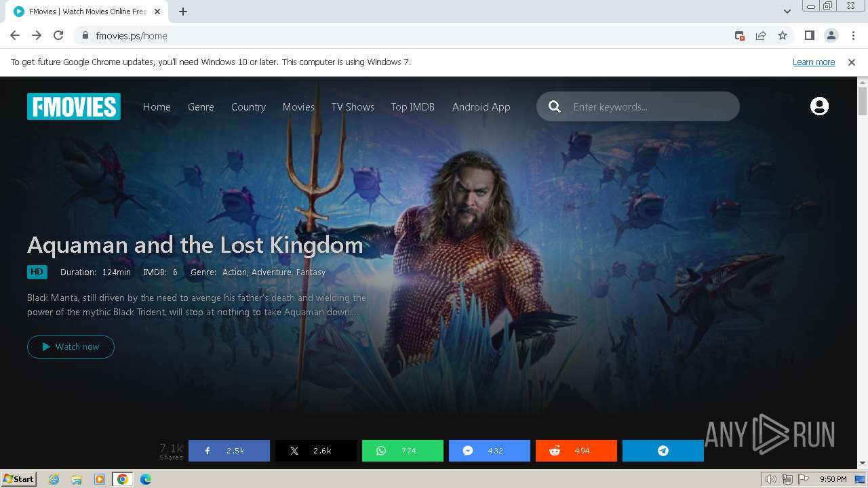Share via Messenger button
This screenshot has height=488, width=868.
[490, 451]
